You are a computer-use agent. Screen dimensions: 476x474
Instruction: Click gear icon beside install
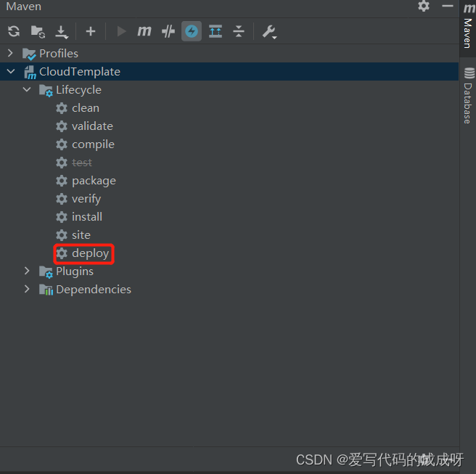62,217
